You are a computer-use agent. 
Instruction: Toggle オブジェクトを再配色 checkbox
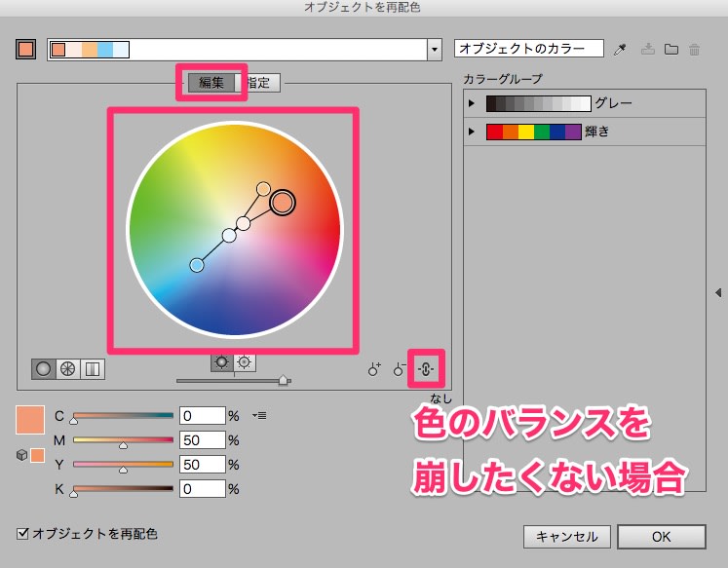click(x=22, y=534)
